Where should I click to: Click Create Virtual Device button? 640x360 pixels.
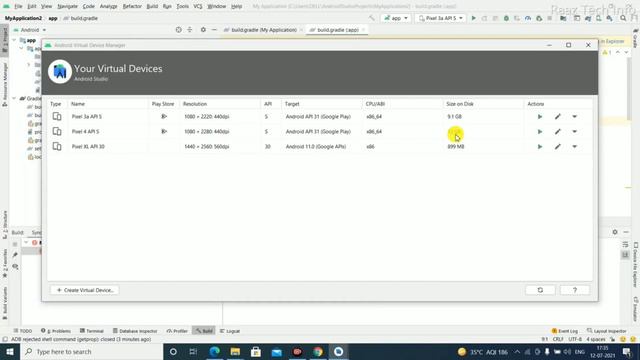pyautogui.click(x=85, y=290)
